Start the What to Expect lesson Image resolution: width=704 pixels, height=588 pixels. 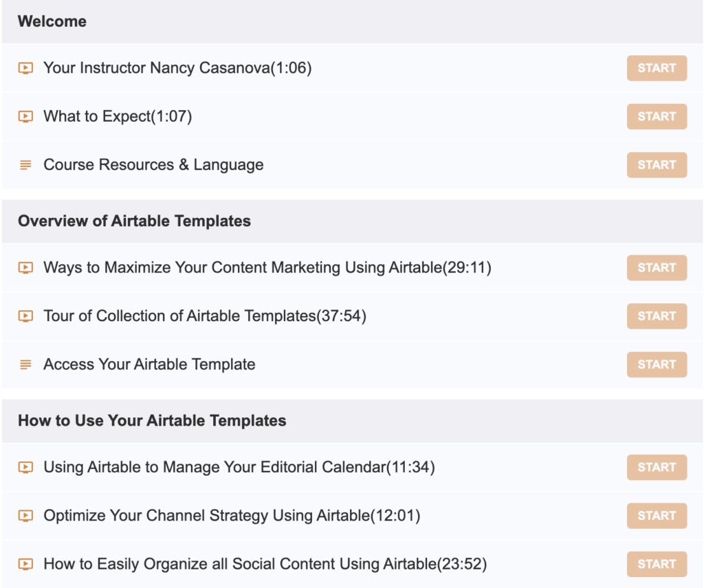657,117
